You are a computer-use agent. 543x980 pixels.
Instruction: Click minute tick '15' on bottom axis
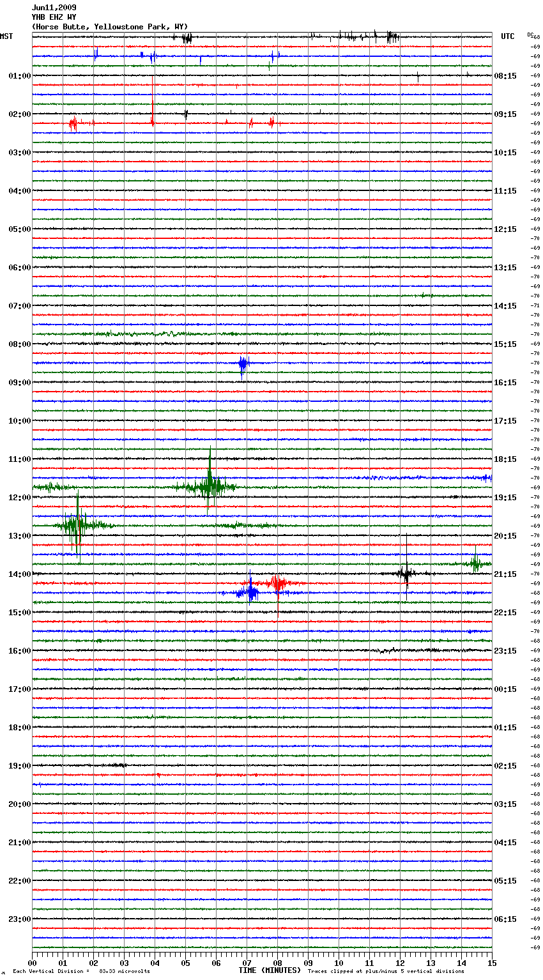coord(492,963)
